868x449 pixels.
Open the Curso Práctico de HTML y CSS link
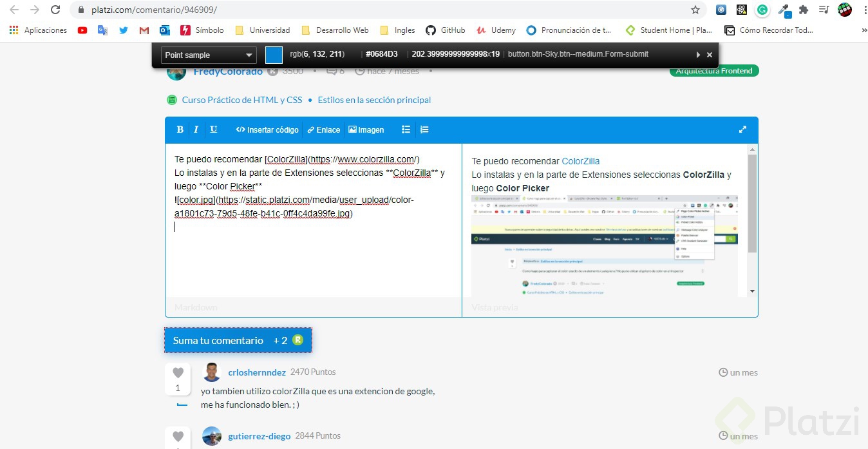(x=242, y=100)
